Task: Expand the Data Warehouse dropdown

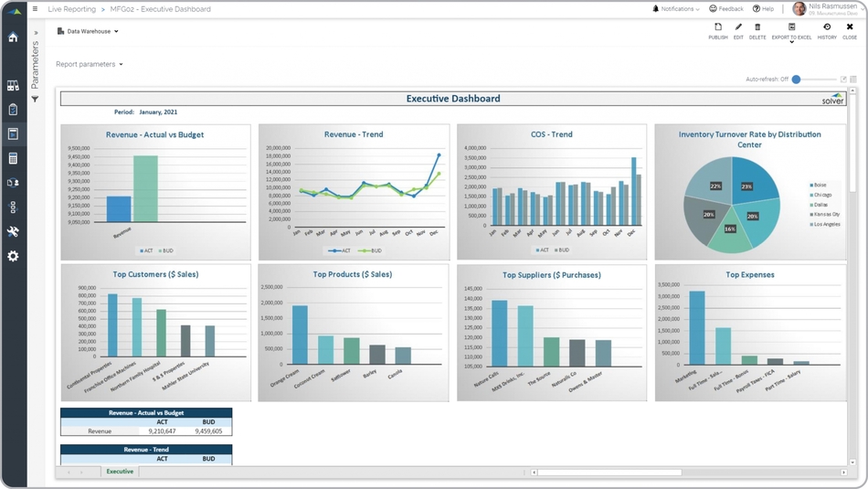Action: pyautogui.click(x=89, y=31)
